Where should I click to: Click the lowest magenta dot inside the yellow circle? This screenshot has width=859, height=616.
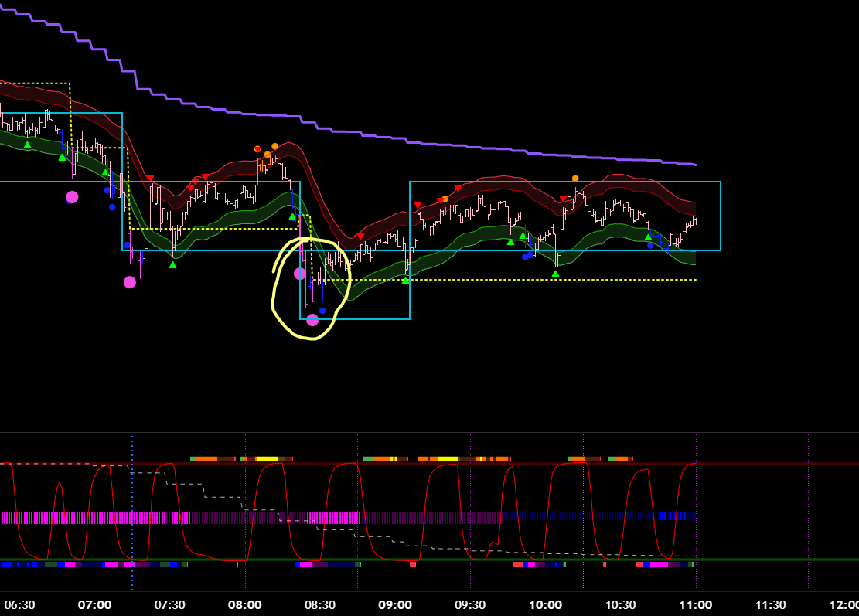point(312,320)
